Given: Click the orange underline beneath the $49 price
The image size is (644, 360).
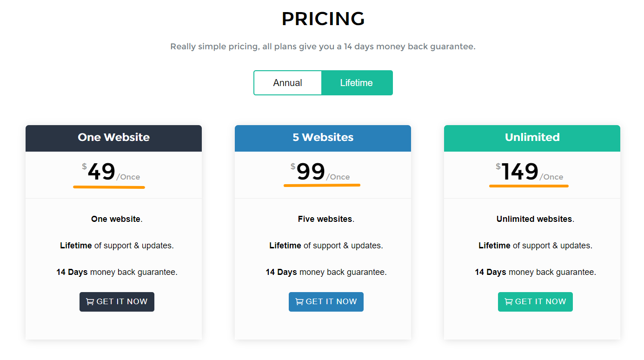Looking at the screenshot, I should (109, 187).
